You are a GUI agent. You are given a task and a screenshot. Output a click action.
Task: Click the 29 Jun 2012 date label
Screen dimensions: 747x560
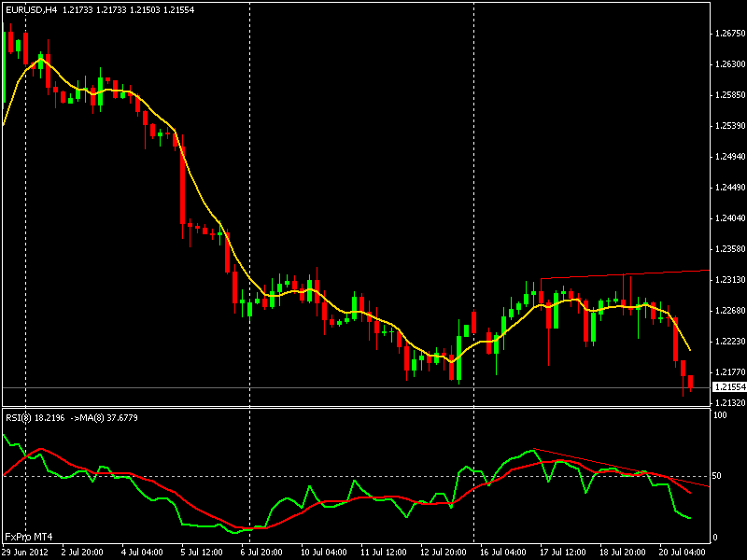tap(25, 553)
